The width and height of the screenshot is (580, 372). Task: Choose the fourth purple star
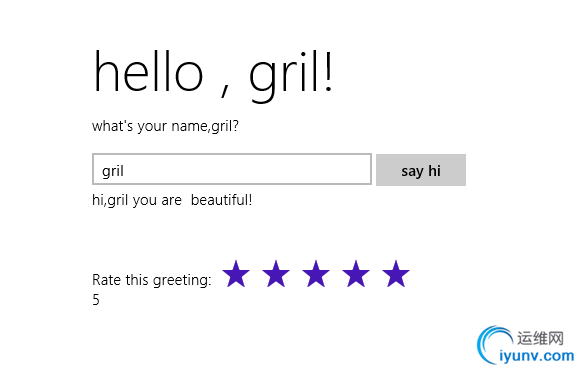pyautogui.click(x=356, y=274)
